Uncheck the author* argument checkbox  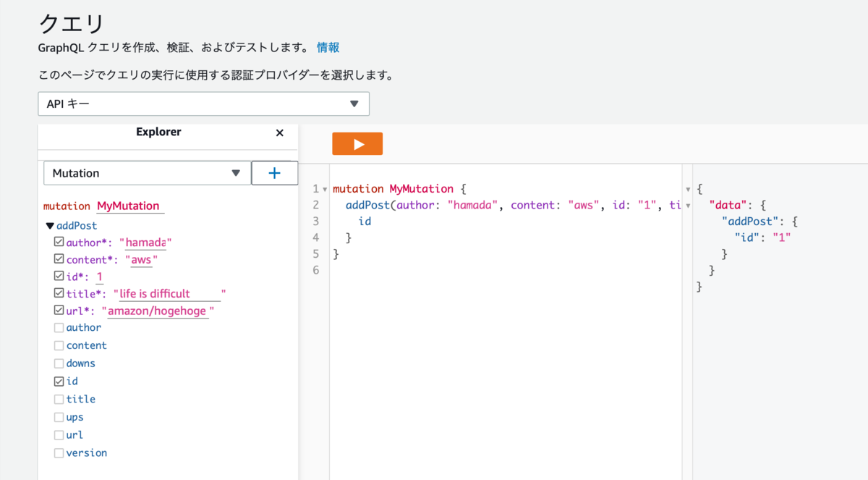tap(59, 242)
